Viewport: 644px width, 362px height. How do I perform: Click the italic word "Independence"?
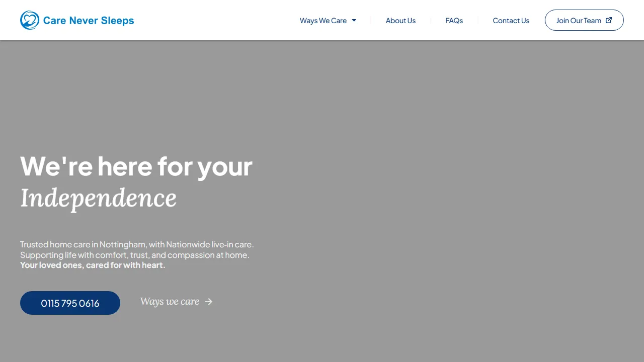[x=99, y=198]
